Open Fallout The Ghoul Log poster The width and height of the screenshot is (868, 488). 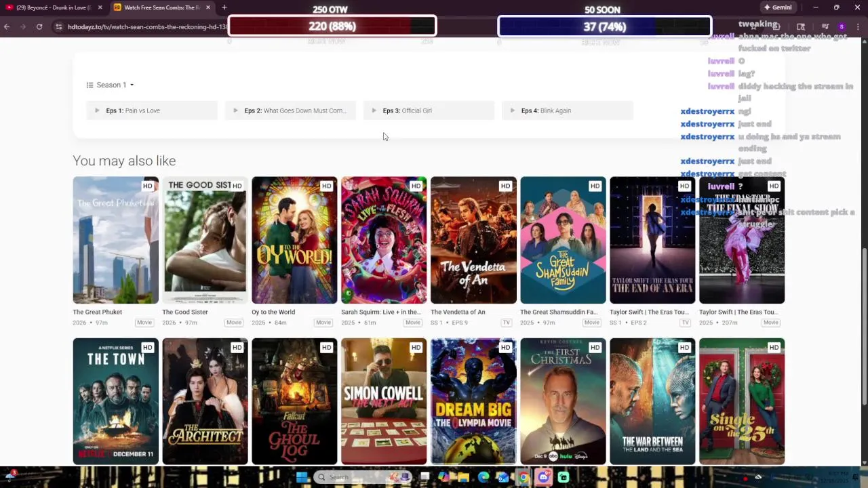[x=294, y=401]
